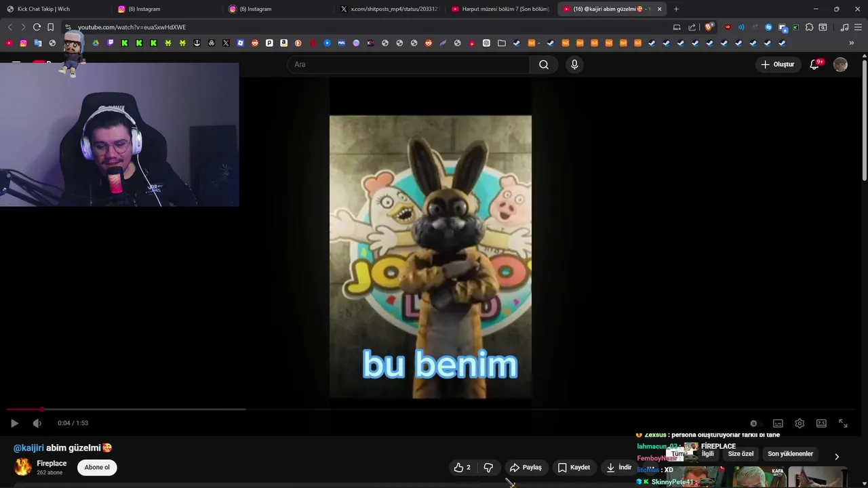Image resolution: width=868 pixels, height=488 pixels.
Task: Select the Son yüklenenler filter chip
Action: pos(790,454)
